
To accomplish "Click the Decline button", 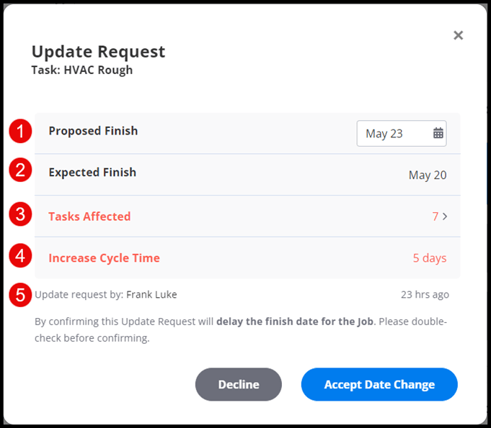I will coord(238,384).
